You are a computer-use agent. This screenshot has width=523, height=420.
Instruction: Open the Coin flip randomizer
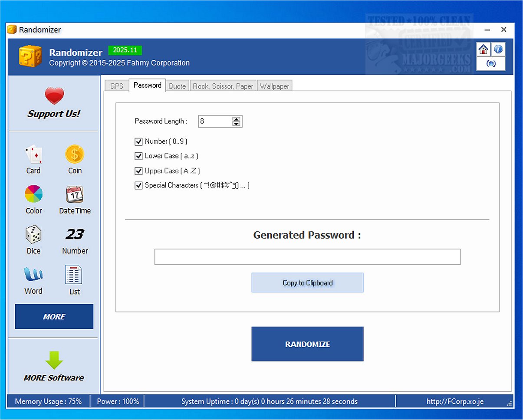75,160
